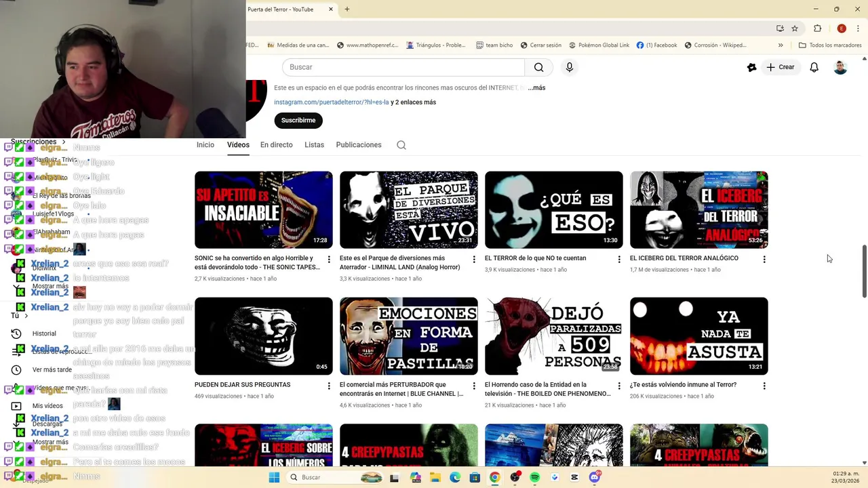
Task: Open options for ICEBERG DEL TERROR ANALÓGICO video
Action: 764,260
